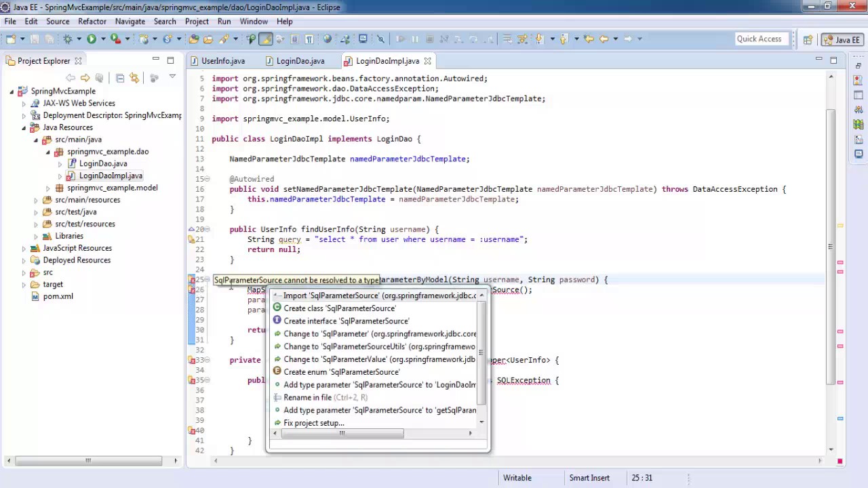
Task: Open dropdown next to Next Annotation icon
Action: 552,39
